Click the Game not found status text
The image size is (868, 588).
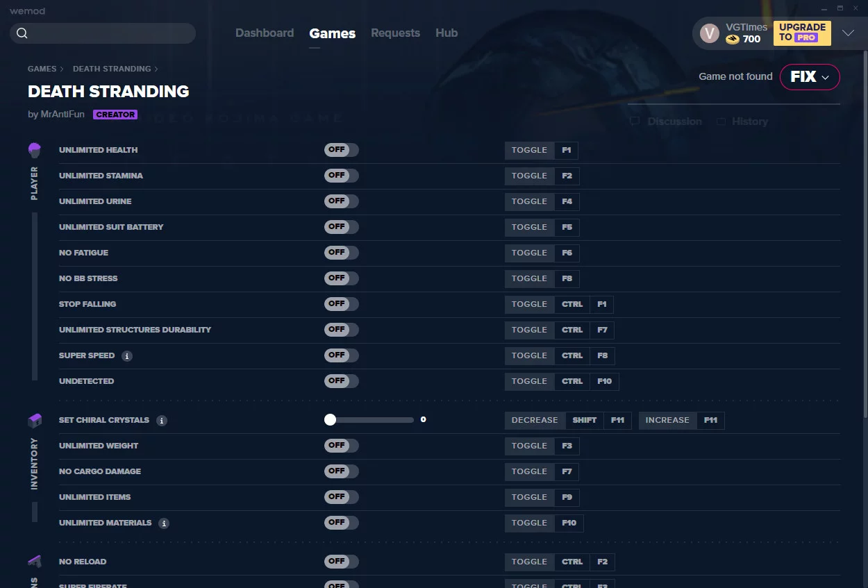tap(735, 76)
